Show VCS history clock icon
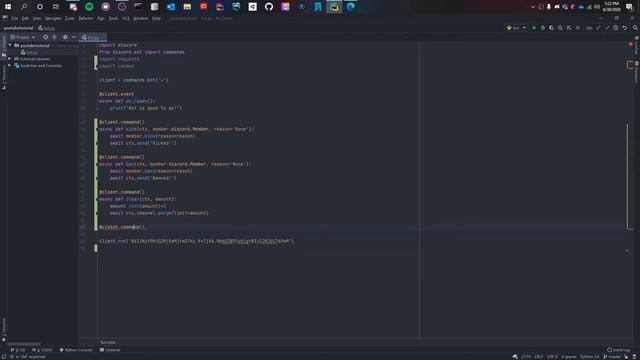This screenshot has width=640, height=360. coord(616,28)
